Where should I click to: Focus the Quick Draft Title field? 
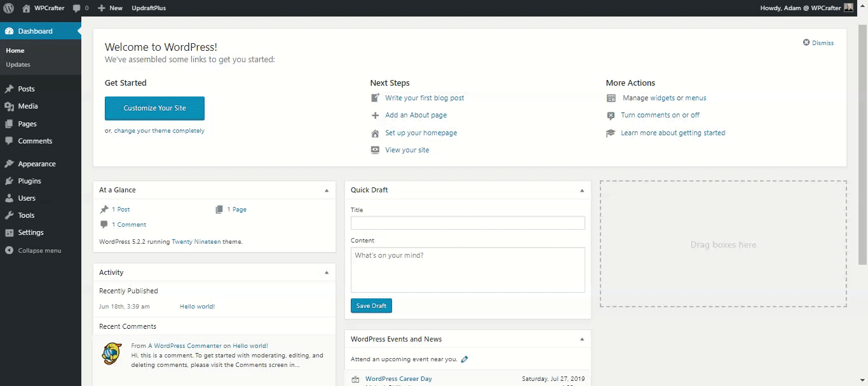tap(468, 223)
